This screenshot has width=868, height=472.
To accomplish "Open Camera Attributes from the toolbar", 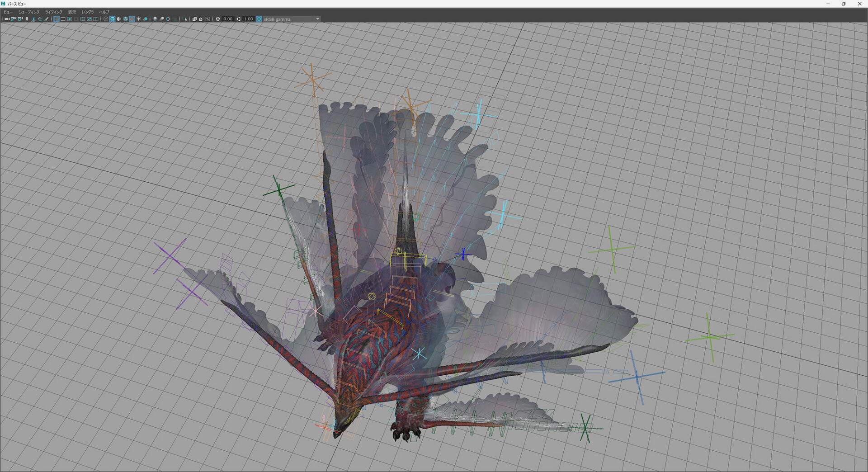I will point(20,19).
